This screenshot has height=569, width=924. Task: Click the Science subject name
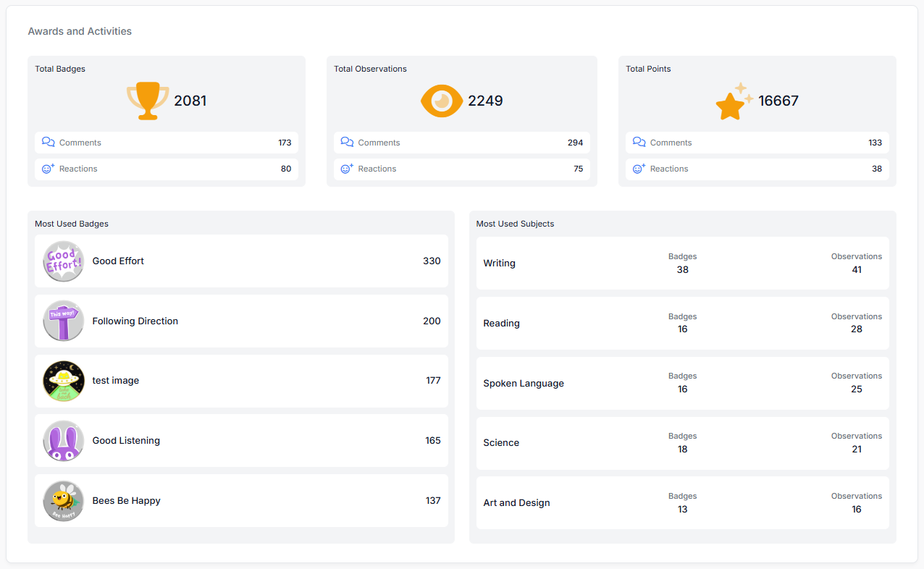(x=501, y=443)
